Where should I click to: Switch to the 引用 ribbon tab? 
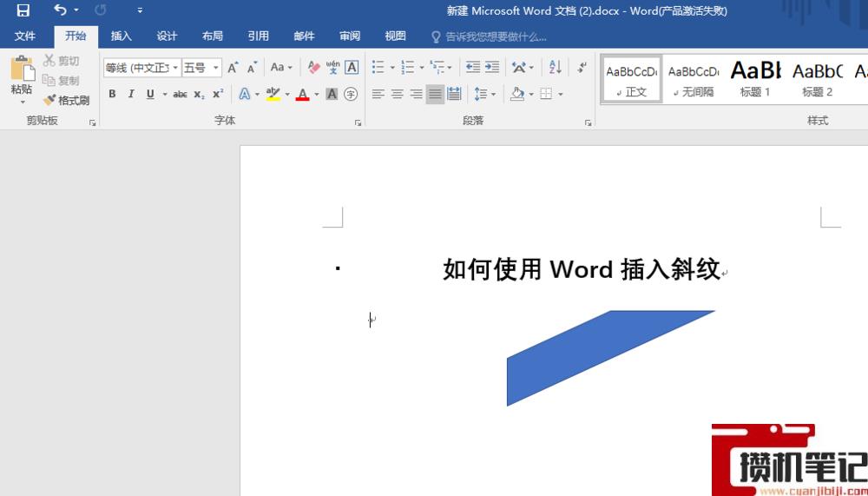[x=258, y=36]
